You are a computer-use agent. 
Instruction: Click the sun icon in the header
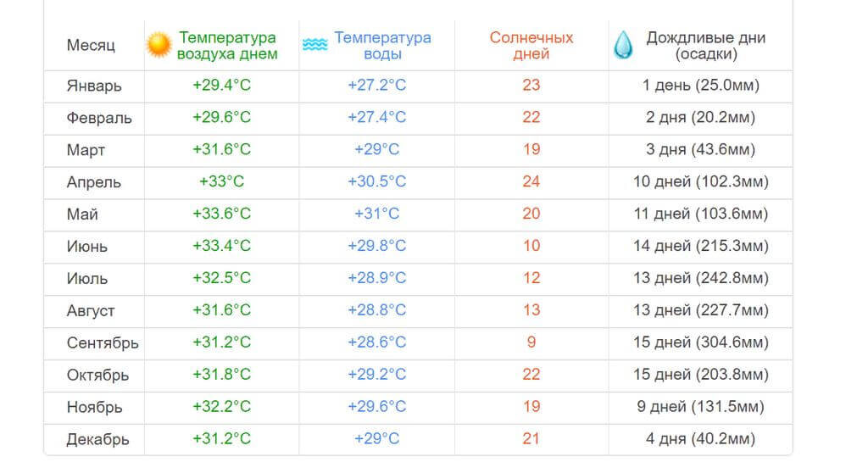(x=159, y=45)
